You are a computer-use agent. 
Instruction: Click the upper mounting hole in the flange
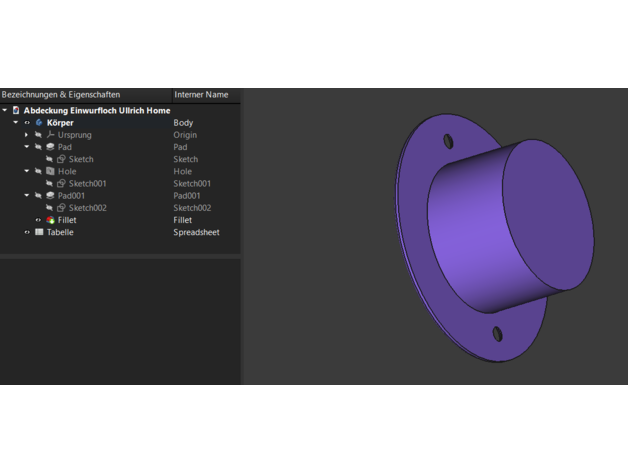(x=449, y=141)
